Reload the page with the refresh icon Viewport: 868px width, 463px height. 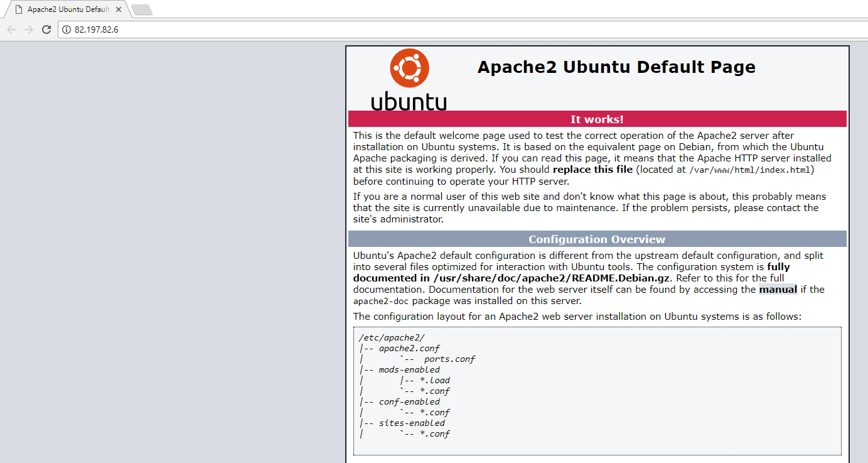[46, 30]
